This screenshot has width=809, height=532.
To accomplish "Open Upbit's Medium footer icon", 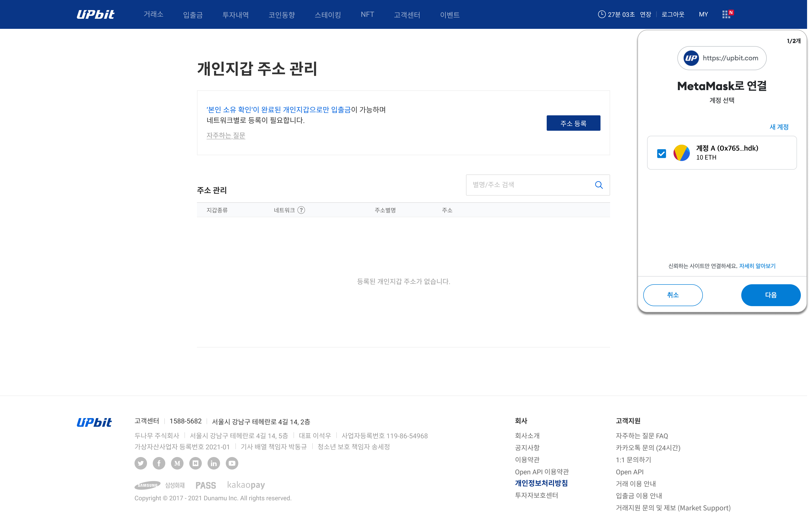I will click(x=177, y=463).
